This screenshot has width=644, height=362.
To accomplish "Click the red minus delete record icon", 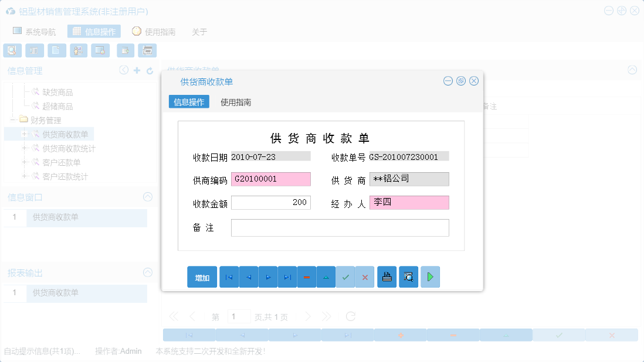I will coord(307,276).
